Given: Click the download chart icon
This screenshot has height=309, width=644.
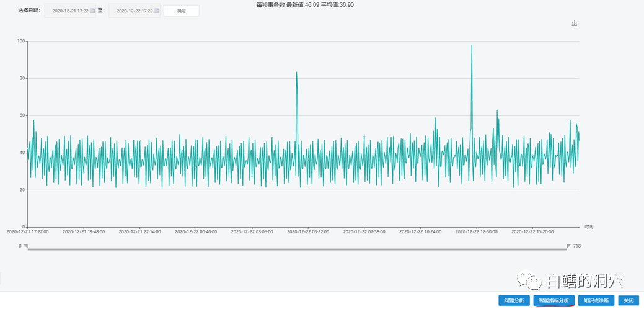Looking at the screenshot, I should [574, 24].
